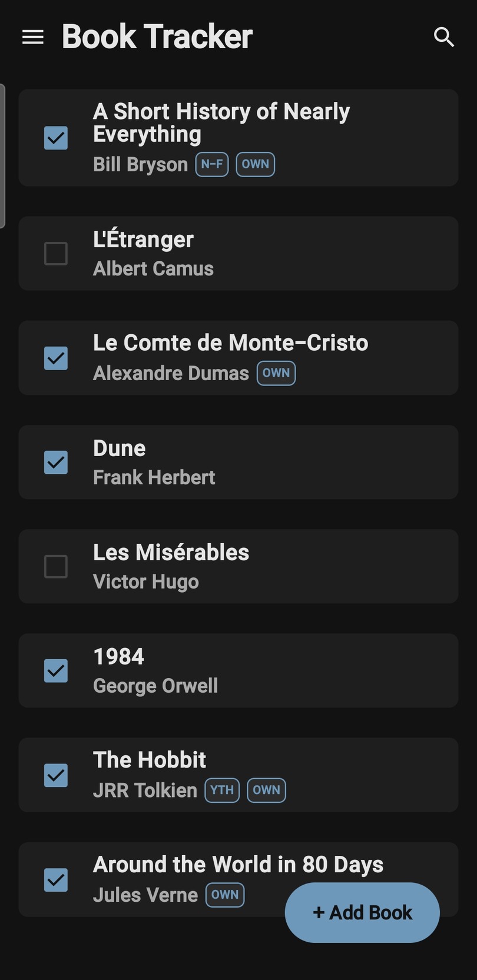Click the scrollbar handle on left edge
Viewport: 477px width, 980px height.
click(x=2, y=156)
